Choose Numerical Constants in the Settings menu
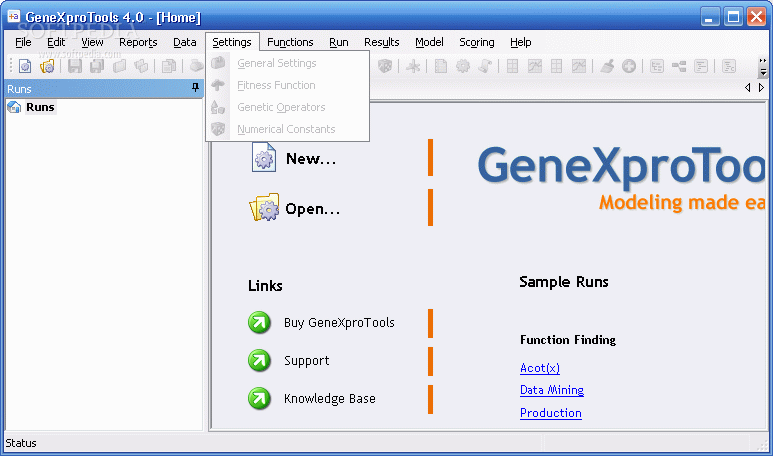The height and width of the screenshot is (456, 773). coord(287,129)
